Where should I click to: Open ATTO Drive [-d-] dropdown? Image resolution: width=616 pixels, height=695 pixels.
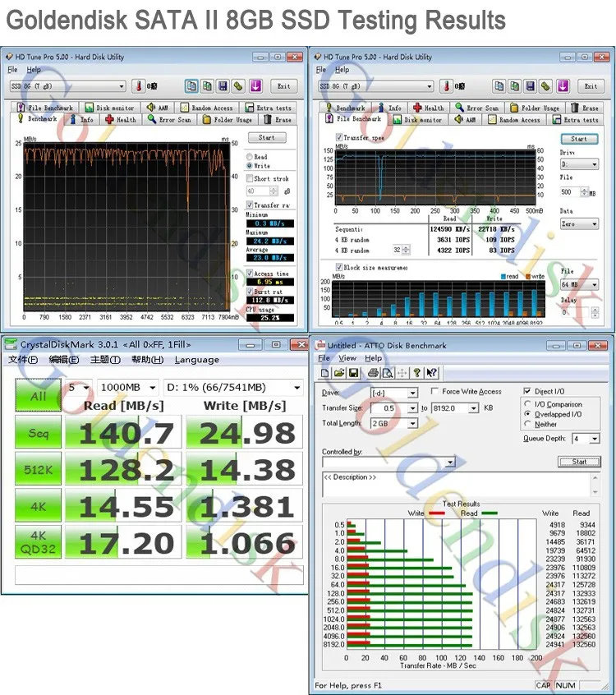click(x=394, y=393)
